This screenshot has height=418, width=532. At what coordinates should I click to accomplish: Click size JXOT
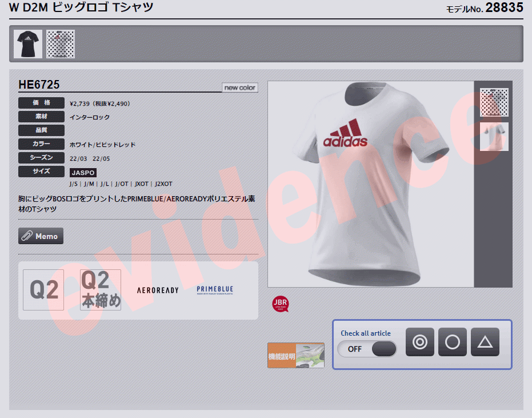point(142,184)
